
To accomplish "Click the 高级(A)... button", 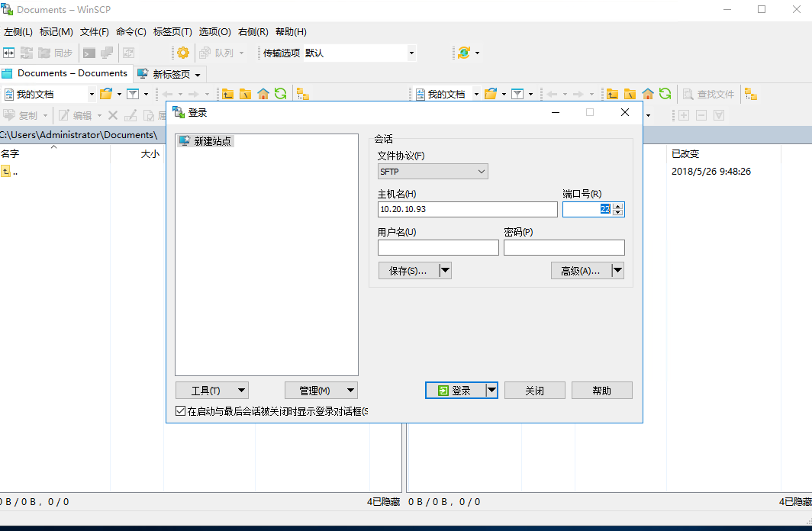I will [581, 271].
